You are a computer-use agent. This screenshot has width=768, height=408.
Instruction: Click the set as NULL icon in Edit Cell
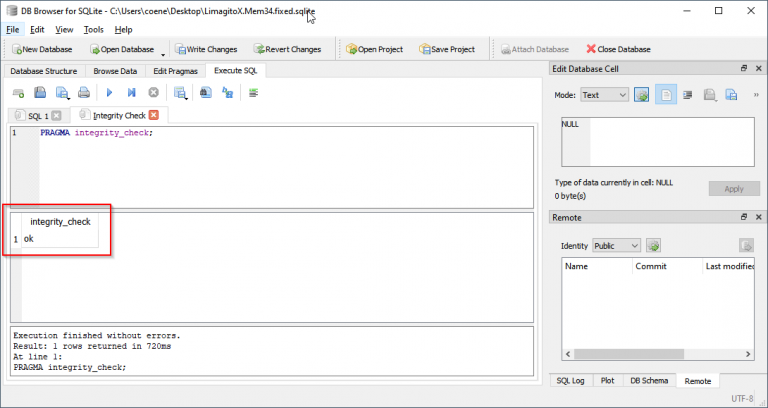[688, 95]
